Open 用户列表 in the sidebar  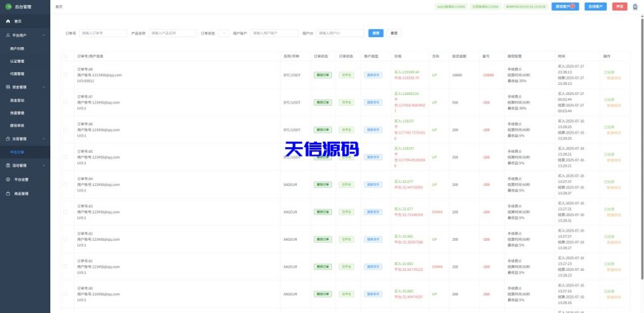point(18,48)
